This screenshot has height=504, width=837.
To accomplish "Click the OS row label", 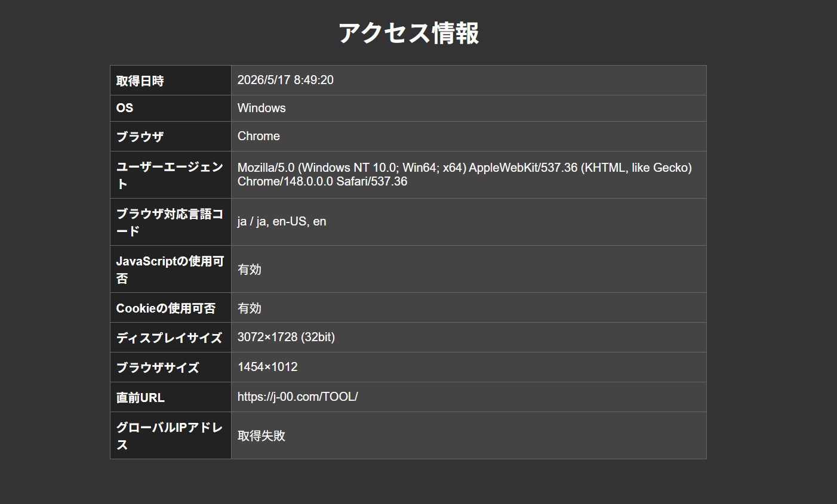I will pos(124,108).
